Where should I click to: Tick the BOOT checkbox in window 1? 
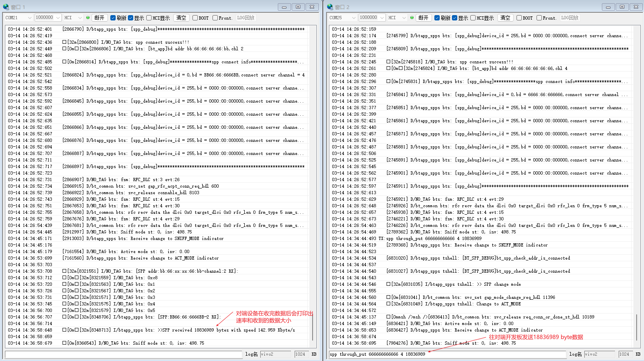tap(195, 18)
